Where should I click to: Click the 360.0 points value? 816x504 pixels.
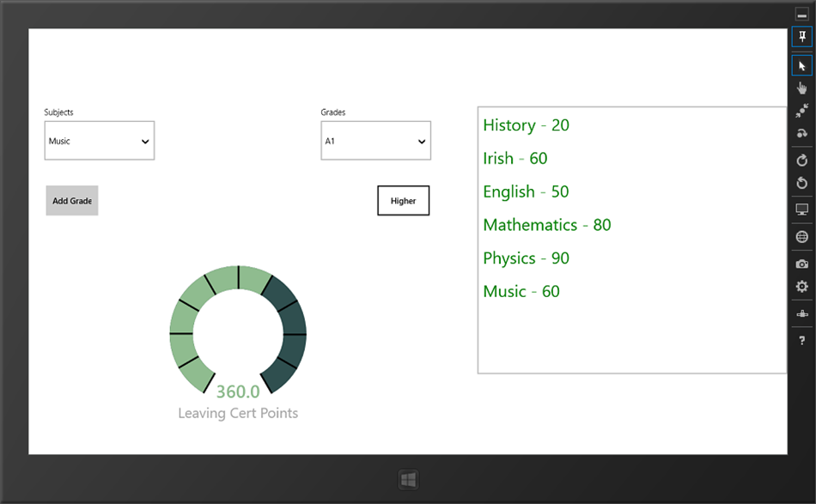(x=238, y=392)
